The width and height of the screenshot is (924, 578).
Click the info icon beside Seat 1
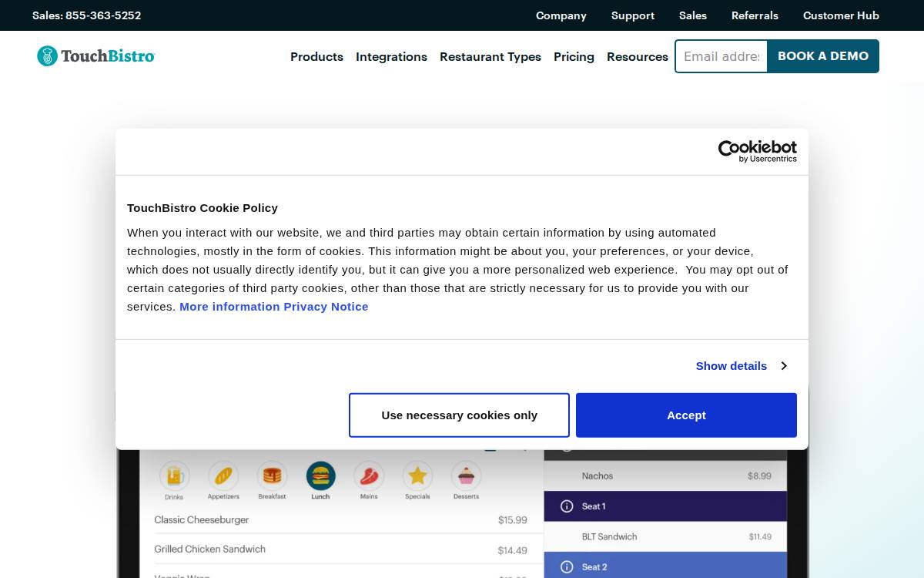567,506
